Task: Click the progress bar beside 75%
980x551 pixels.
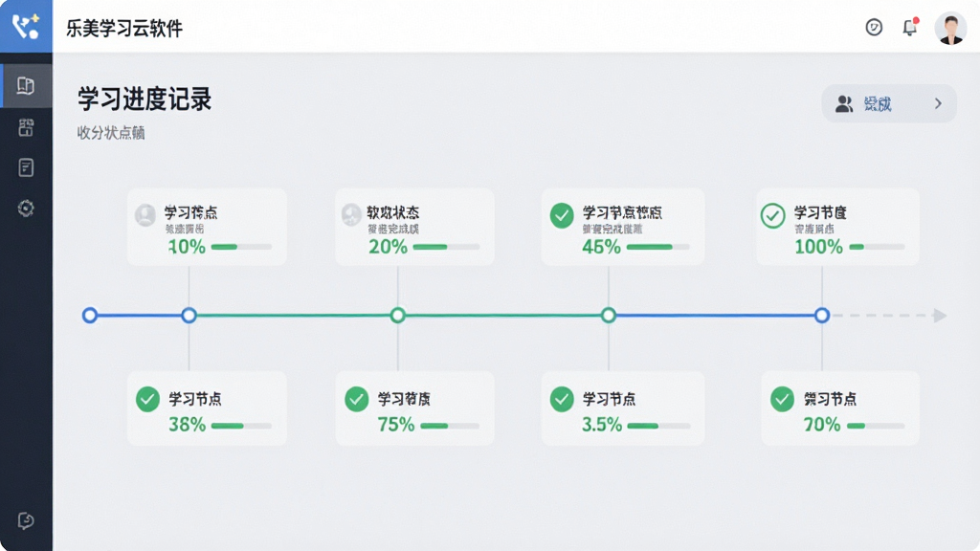Action: pos(450,426)
